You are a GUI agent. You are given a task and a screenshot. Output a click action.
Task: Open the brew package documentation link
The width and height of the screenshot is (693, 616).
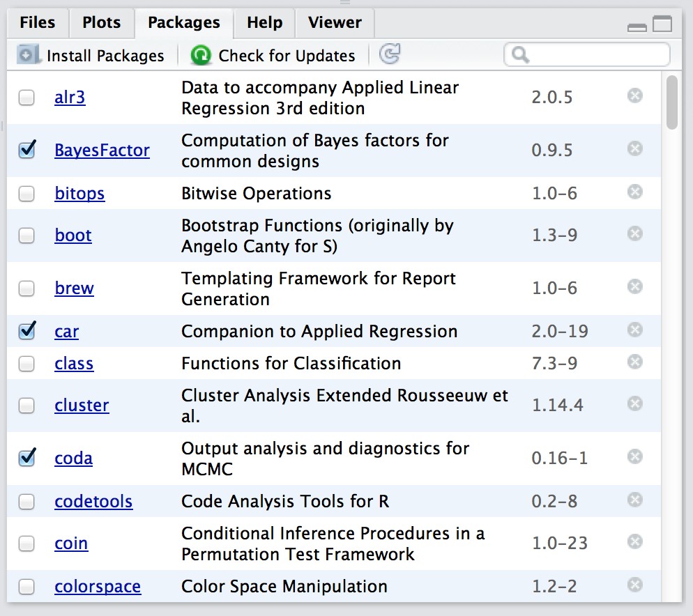click(74, 288)
